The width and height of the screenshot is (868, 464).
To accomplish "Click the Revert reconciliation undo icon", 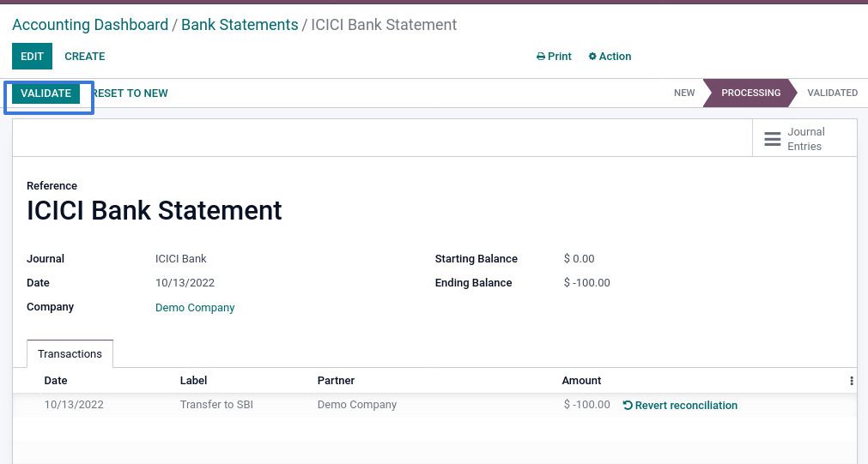I will click(x=628, y=405).
